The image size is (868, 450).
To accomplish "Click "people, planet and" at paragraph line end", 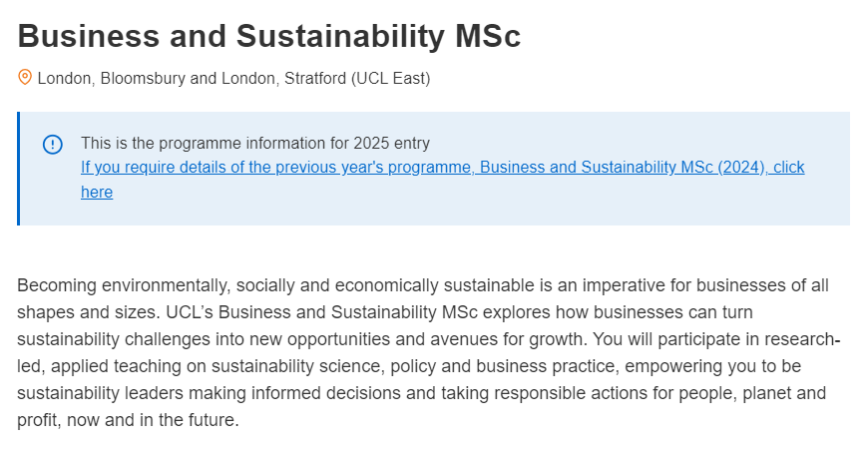I will click(x=752, y=393).
